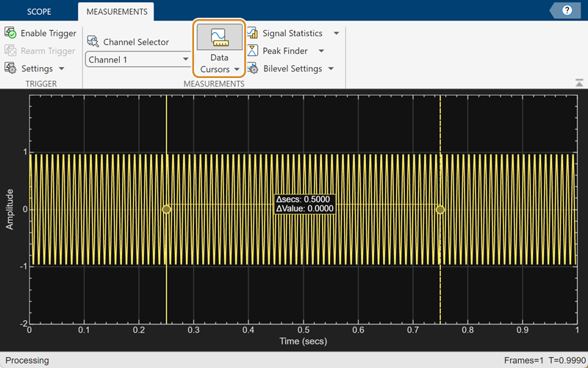The width and height of the screenshot is (588, 368).
Task: Open the help question mark icon
Action: tap(567, 10)
